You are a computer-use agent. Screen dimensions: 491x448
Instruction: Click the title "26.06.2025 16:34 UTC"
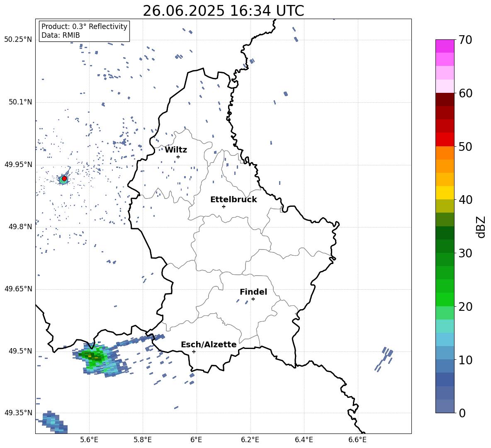(x=223, y=11)
